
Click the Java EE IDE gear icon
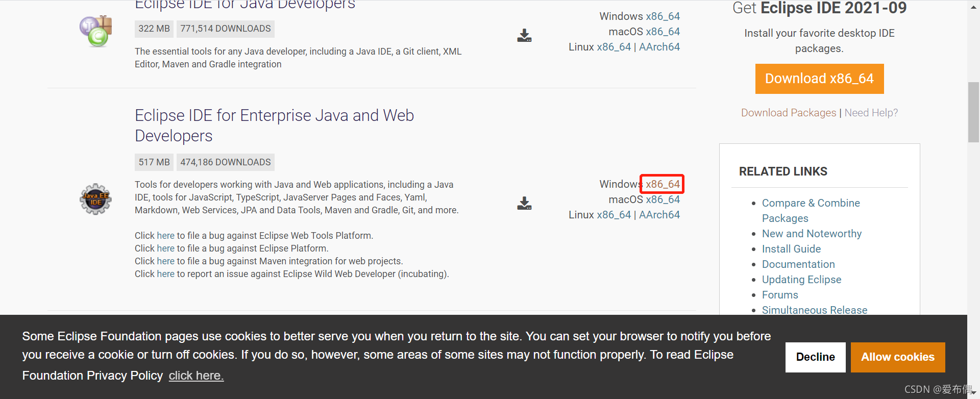click(95, 199)
